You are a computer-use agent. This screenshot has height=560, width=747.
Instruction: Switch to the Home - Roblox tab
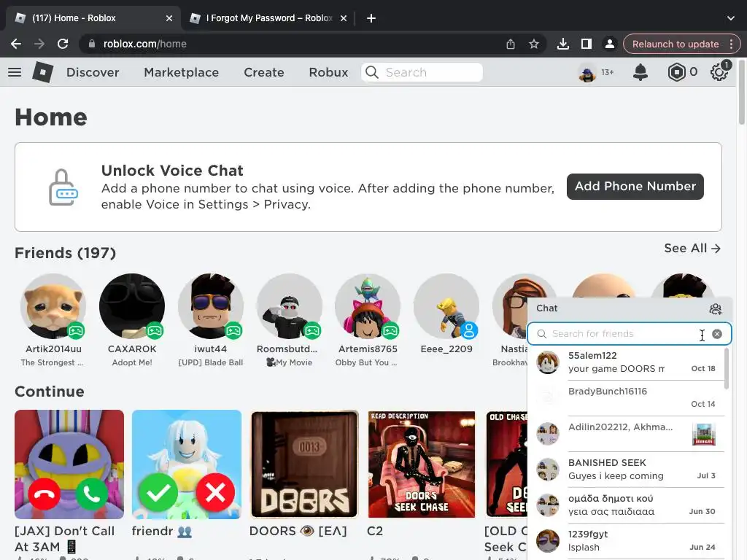(93, 18)
